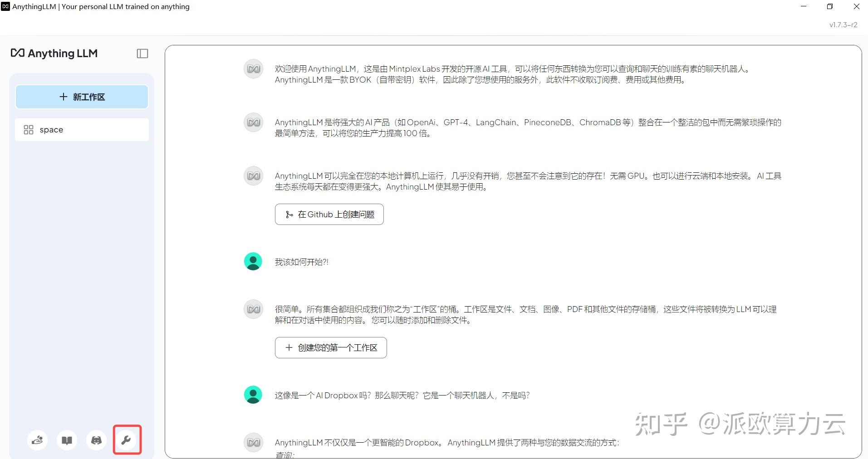
Task: Click the grid icon beside workspace 'space'
Action: (x=28, y=129)
